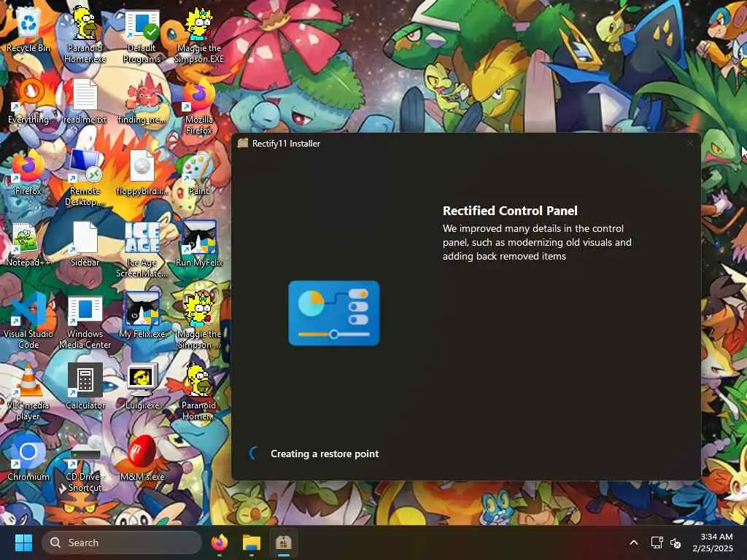Screen dimensions: 747x560
Task: Select the My Felix.exe desktop icon
Action: coord(142,315)
